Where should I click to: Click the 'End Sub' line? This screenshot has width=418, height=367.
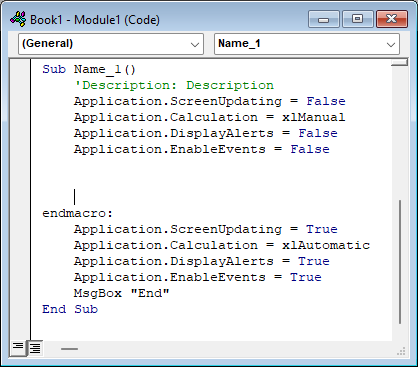(70, 309)
